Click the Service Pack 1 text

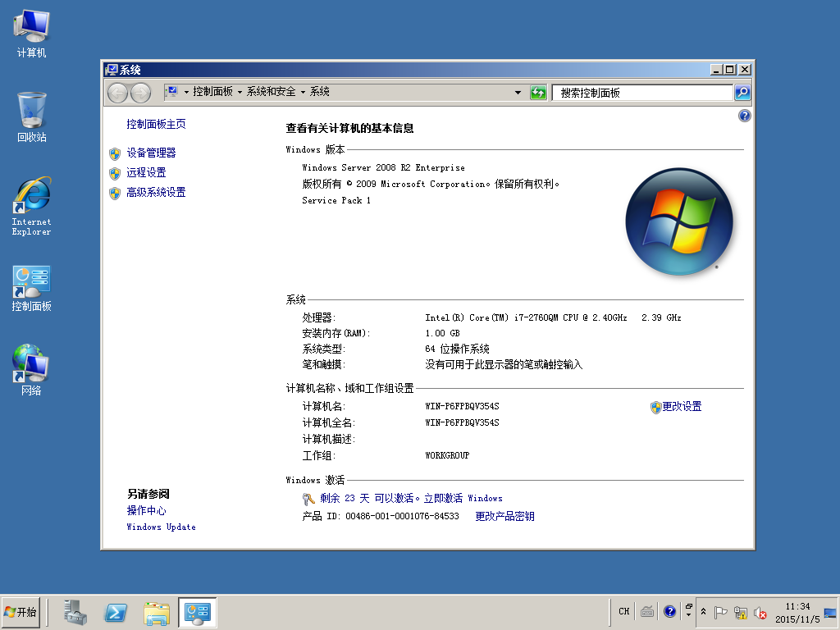(x=336, y=200)
